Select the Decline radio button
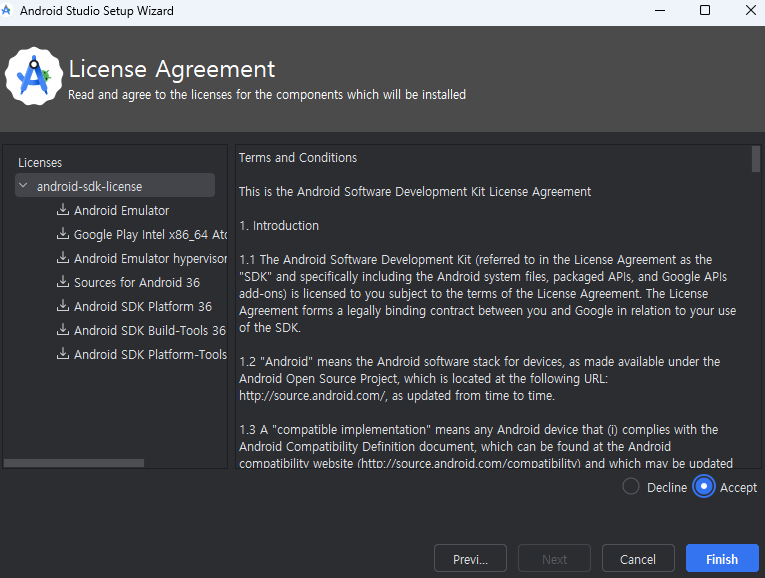765x578 pixels. pyautogui.click(x=631, y=486)
